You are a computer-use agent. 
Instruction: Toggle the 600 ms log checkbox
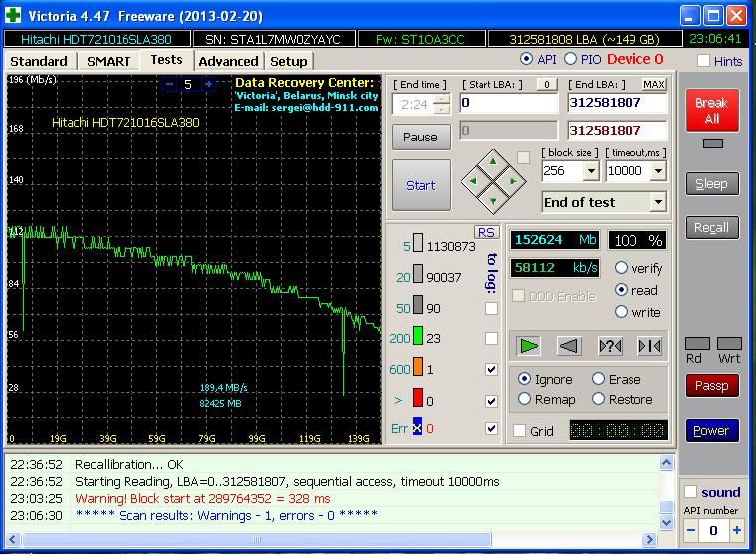click(x=491, y=369)
